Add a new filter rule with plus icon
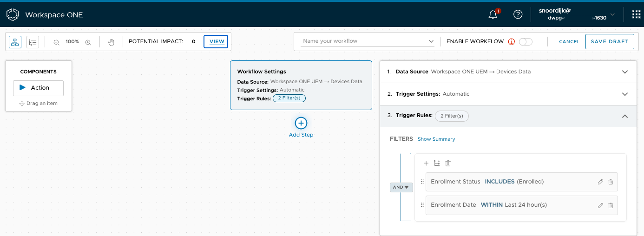 (426, 163)
